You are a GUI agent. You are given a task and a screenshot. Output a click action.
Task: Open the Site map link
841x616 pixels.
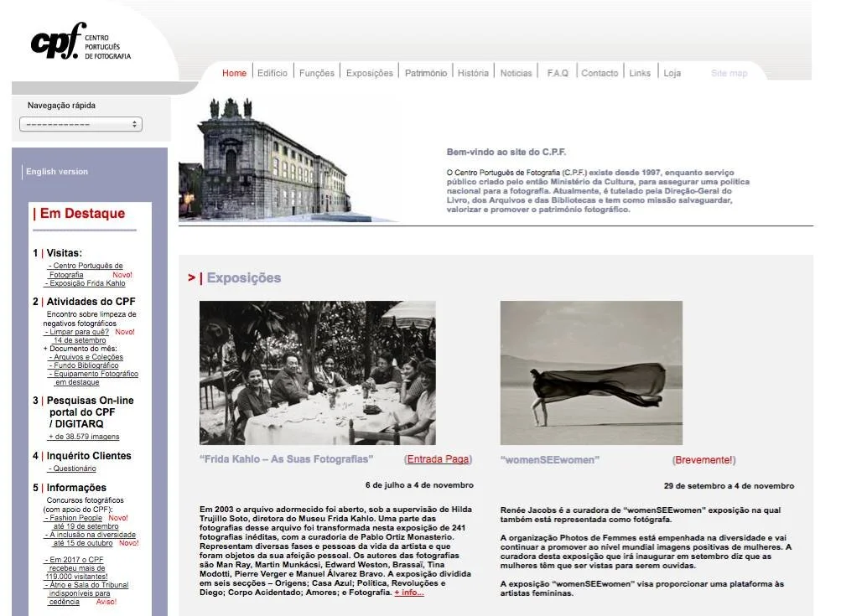(x=729, y=73)
